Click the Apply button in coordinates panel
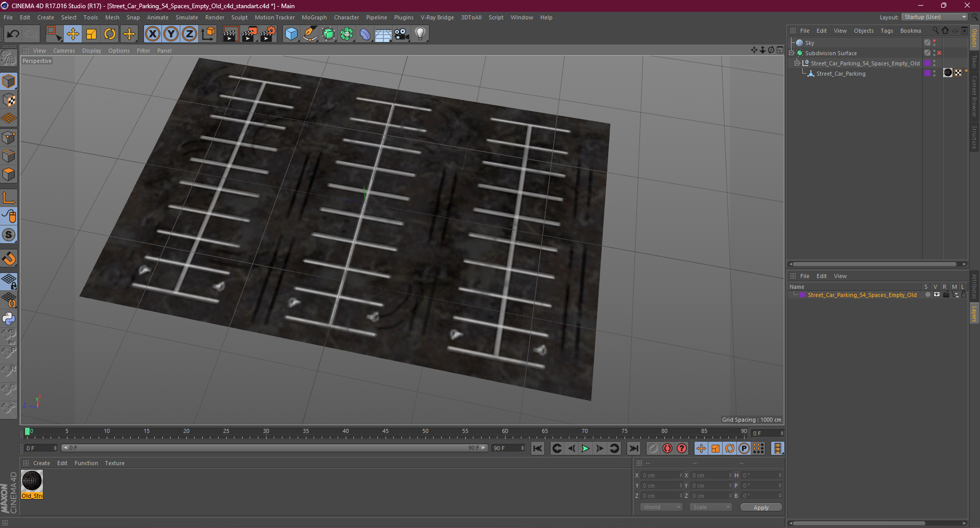This screenshot has width=980, height=528. pos(760,507)
